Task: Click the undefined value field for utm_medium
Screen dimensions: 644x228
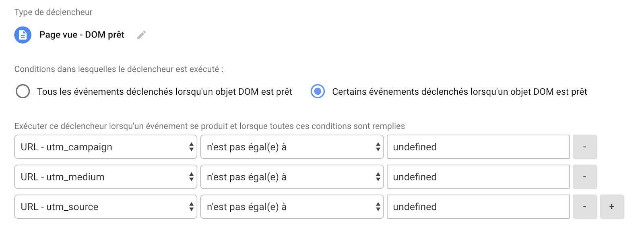Action: pos(478,177)
